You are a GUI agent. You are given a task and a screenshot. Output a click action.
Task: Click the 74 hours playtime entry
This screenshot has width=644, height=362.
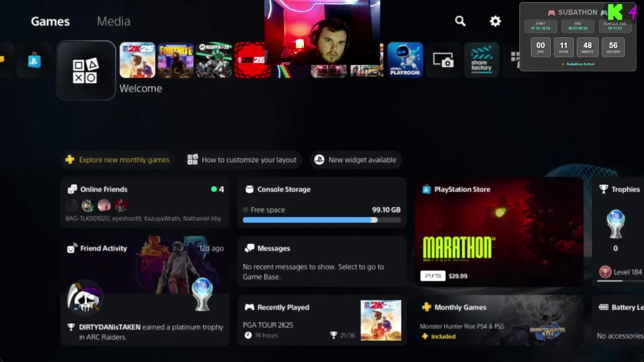click(x=261, y=335)
